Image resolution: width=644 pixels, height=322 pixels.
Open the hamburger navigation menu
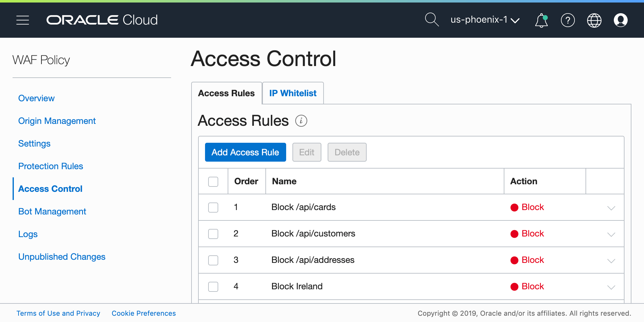pyautogui.click(x=23, y=20)
